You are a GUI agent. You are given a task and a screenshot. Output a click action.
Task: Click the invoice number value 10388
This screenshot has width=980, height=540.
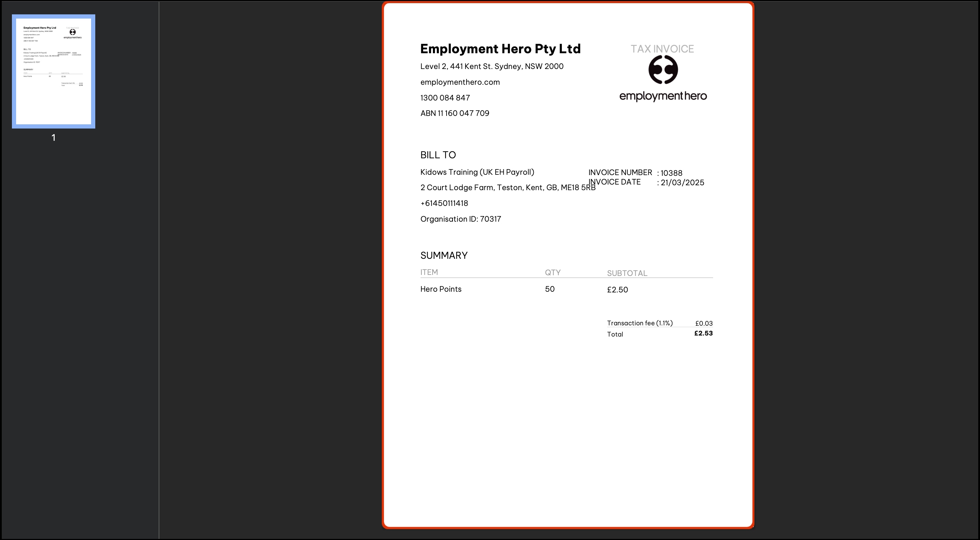coord(671,173)
